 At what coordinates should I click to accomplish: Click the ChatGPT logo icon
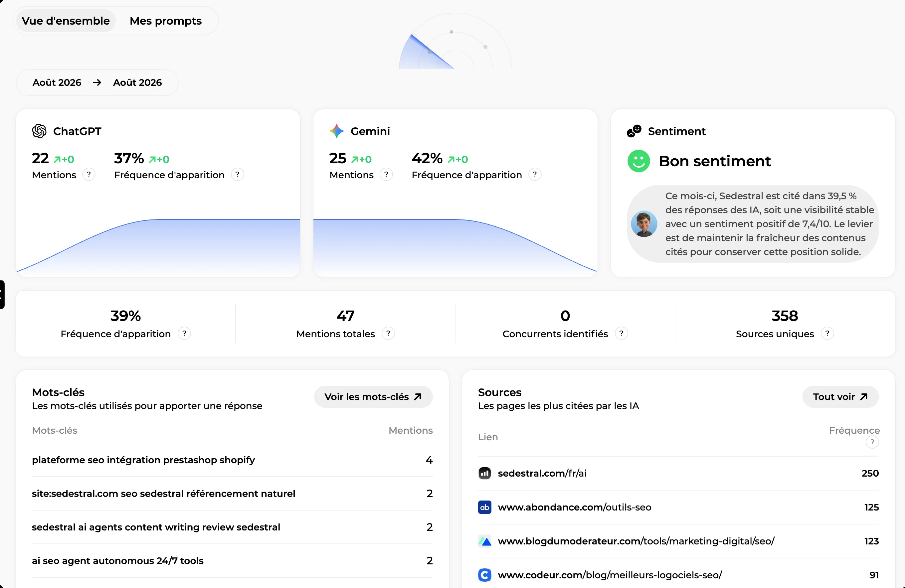(x=39, y=131)
